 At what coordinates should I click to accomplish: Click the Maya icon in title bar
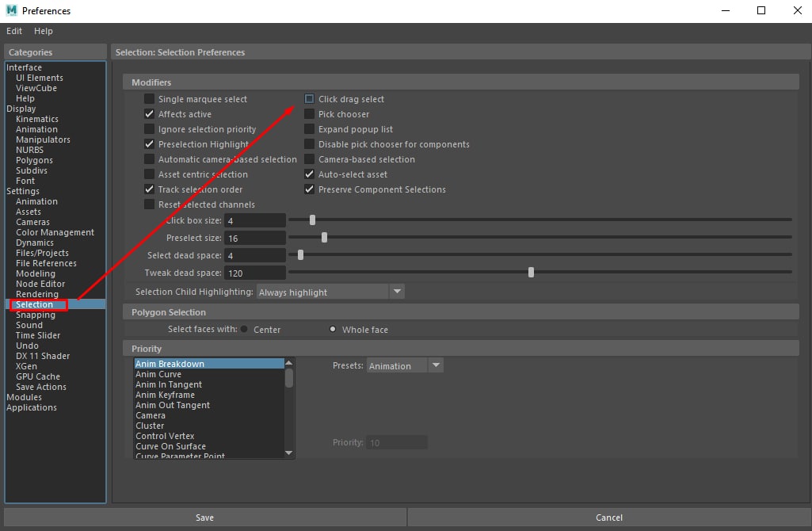(x=11, y=10)
